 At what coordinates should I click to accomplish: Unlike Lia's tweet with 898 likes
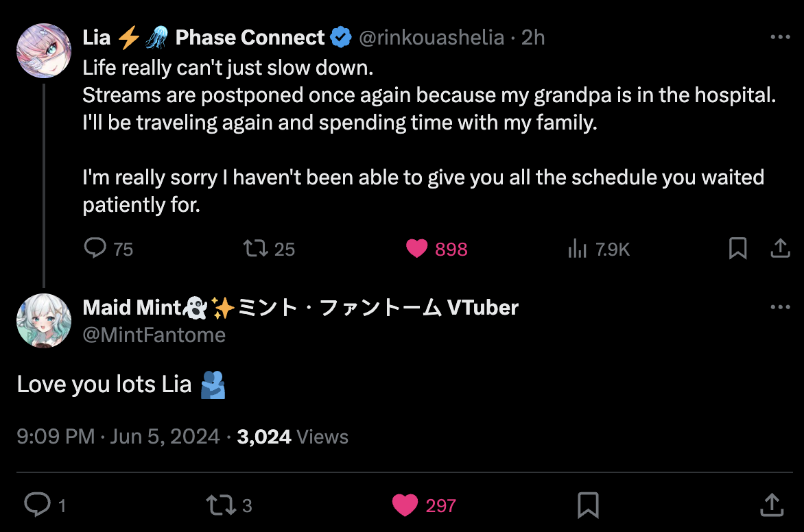coord(417,248)
